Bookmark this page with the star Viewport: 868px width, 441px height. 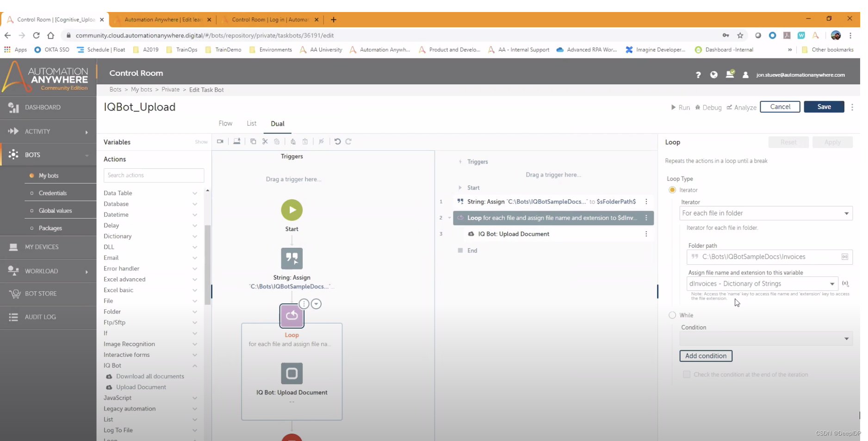click(740, 35)
